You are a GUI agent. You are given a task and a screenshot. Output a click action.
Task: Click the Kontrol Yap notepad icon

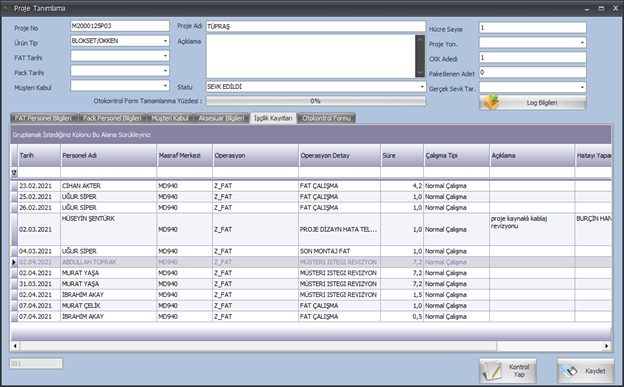[492, 371]
